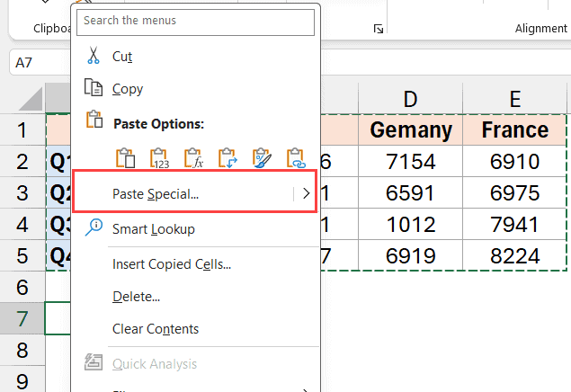The height and width of the screenshot is (392, 571).
Task: Click the Name Box showing A7
Action: [36, 64]
